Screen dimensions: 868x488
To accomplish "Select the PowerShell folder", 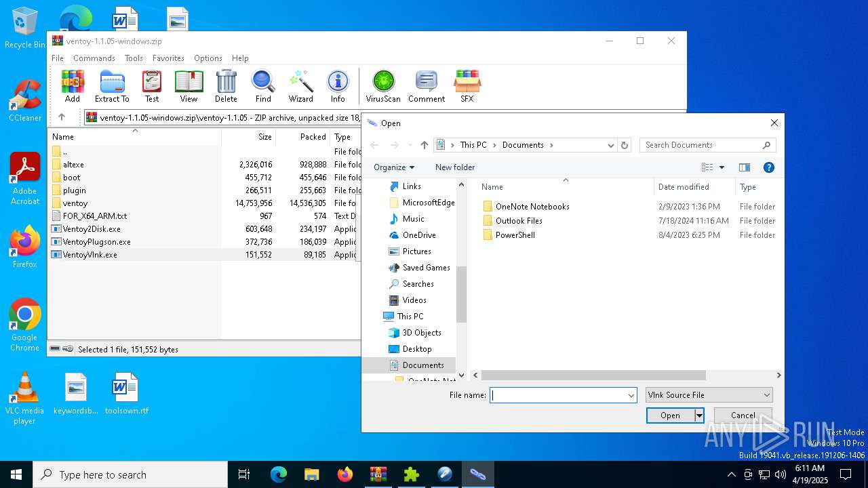I will pyautogui.click(x=515, y=235).
